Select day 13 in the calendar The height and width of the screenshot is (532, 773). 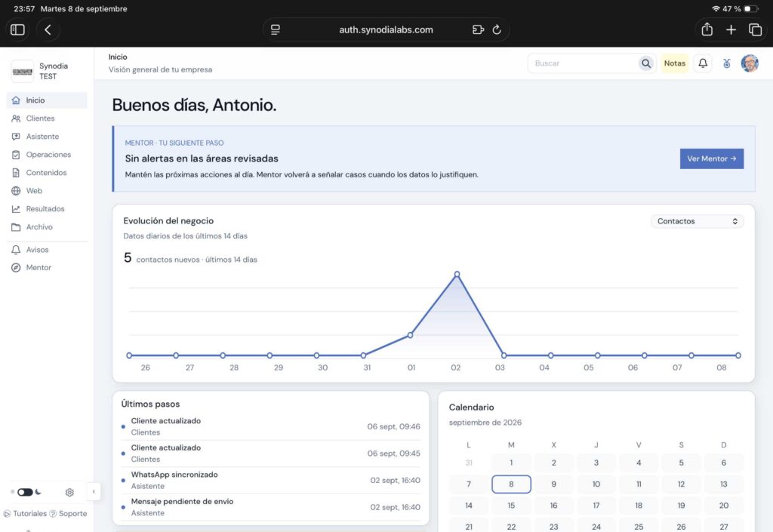click(x=724, y=484)
